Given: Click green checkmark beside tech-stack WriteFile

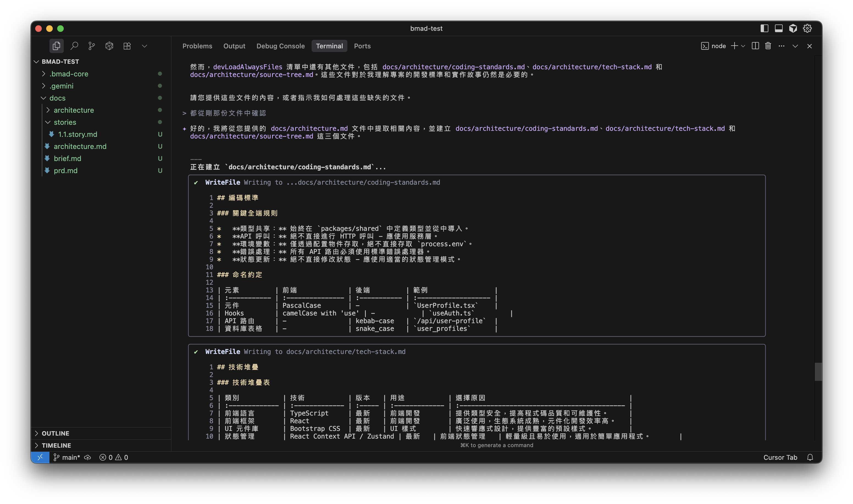Looking at the screenshot, I should [x=196, y=352].
